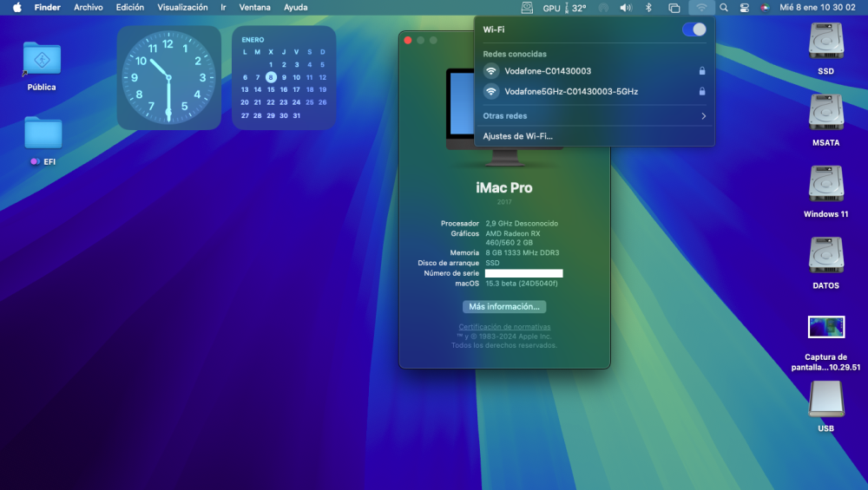Expand Otras redes list
The height and width of the screenshot is (490, 868).
(595, 116)
